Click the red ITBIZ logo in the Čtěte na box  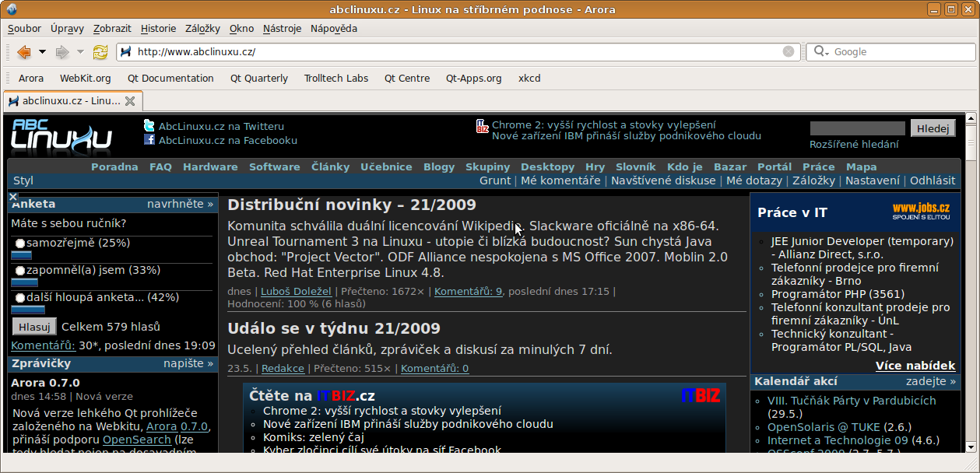[701, 396]
